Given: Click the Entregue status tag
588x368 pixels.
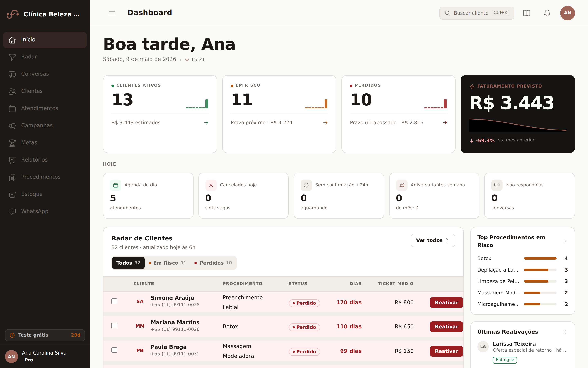Looking at the screenshot, I should (505, 360).
